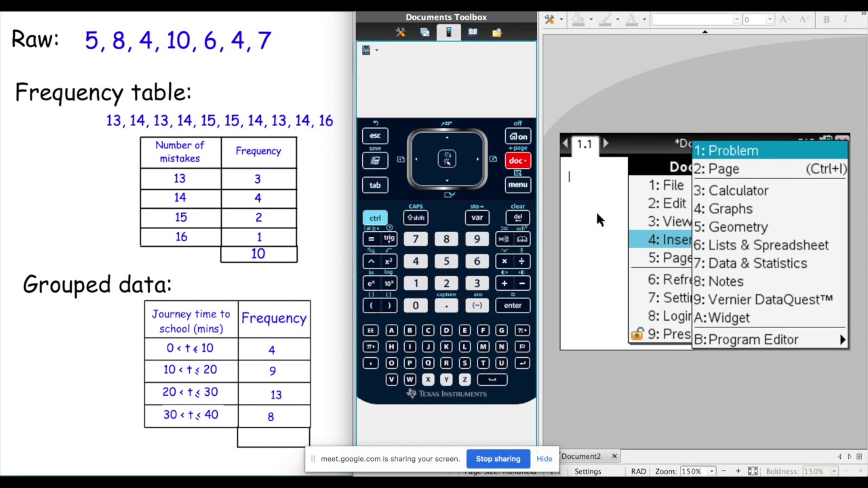The width and height of the screenshot is (868, 488).
Task: Click the calculator's menu key
Action: pyautogui.click(x=517, y=184)
